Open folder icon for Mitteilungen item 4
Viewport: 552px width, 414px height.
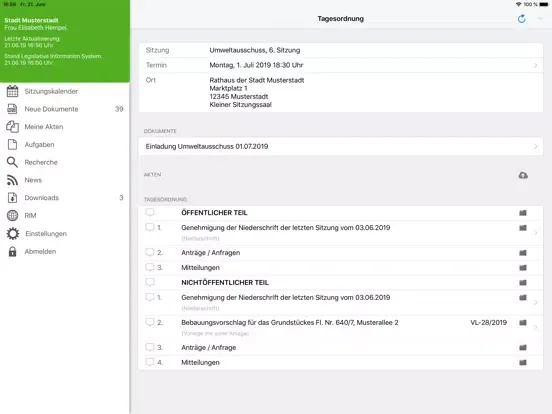pyautogui.click(x=523, y=362)
